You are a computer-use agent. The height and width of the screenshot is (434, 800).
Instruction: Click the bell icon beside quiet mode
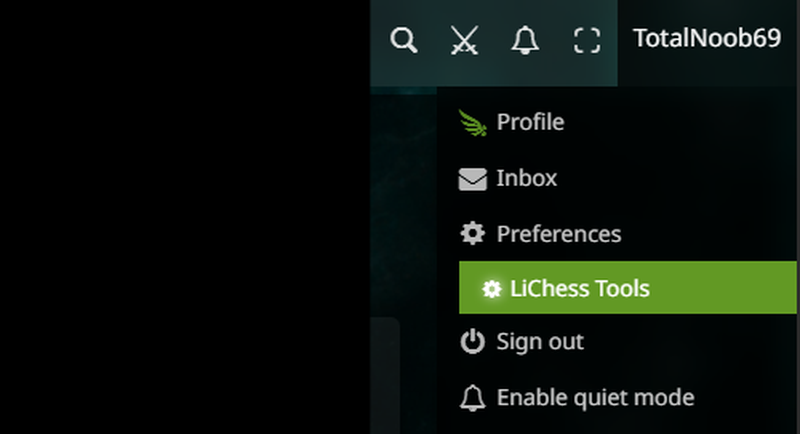472,398
